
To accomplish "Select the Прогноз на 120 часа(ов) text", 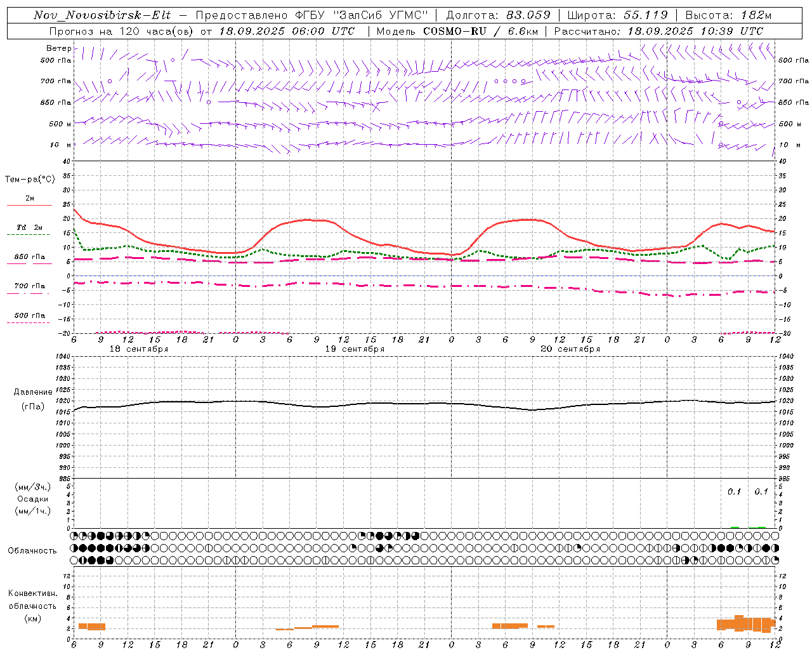I will coord(121,31).
